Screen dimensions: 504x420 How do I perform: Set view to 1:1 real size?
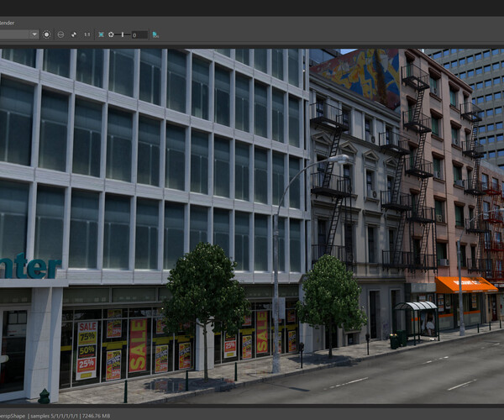click(x=87, y=34)
